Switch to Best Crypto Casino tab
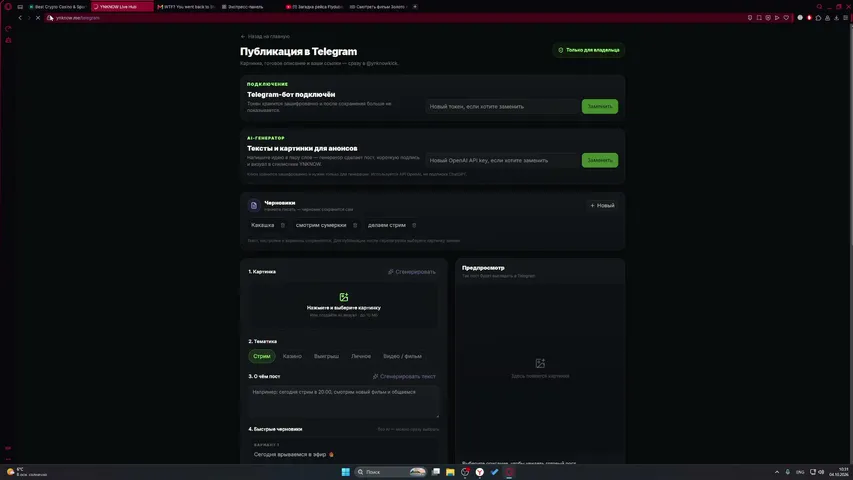This screenshot has height=480, width=853. click(x=58, y=7)
